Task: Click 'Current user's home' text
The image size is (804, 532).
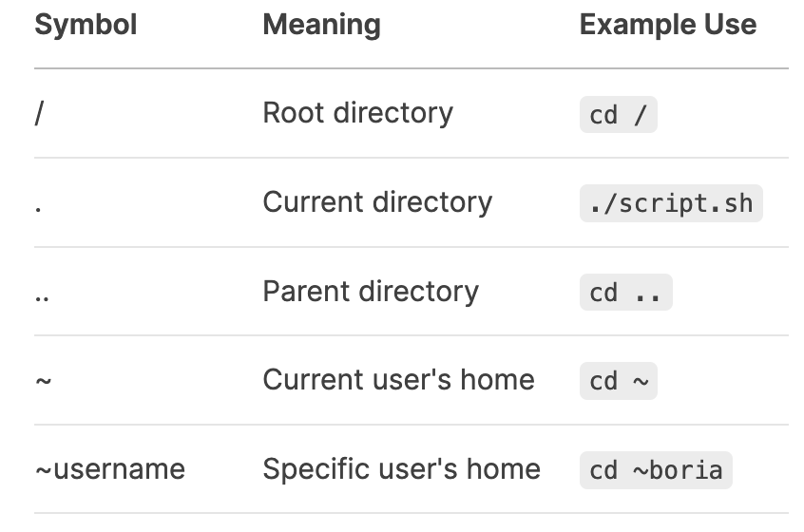Action: click(398, 380)
